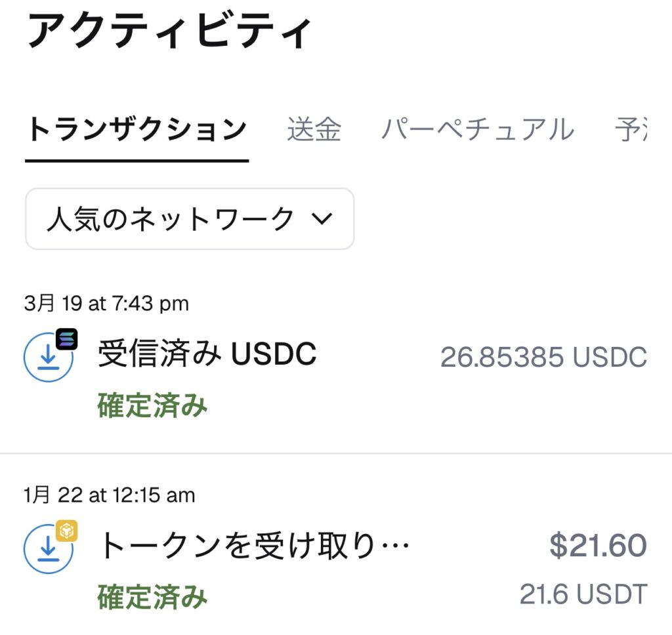Click the BNB chain badge icon
This screenshot has height=635, width=672.
click(x=66, y=531)
